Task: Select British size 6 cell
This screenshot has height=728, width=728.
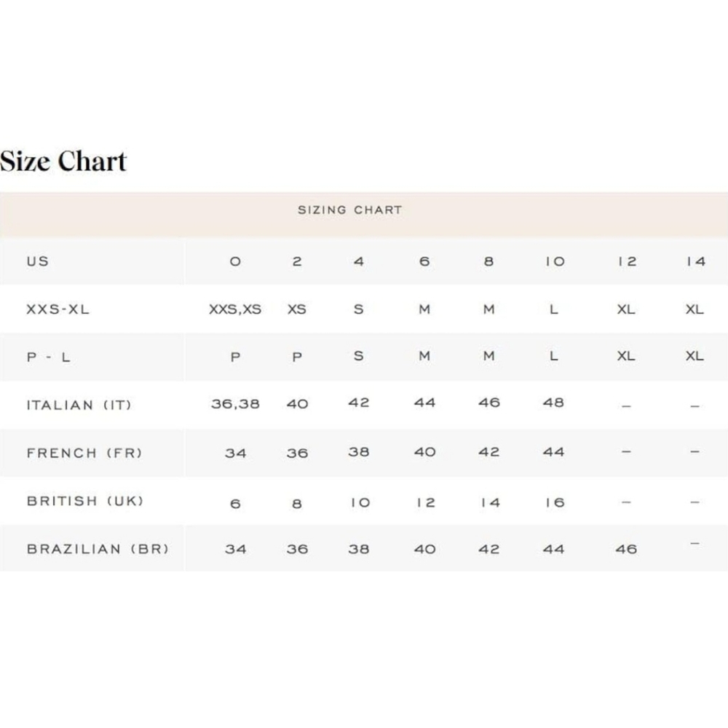Action: coord(235,504)
